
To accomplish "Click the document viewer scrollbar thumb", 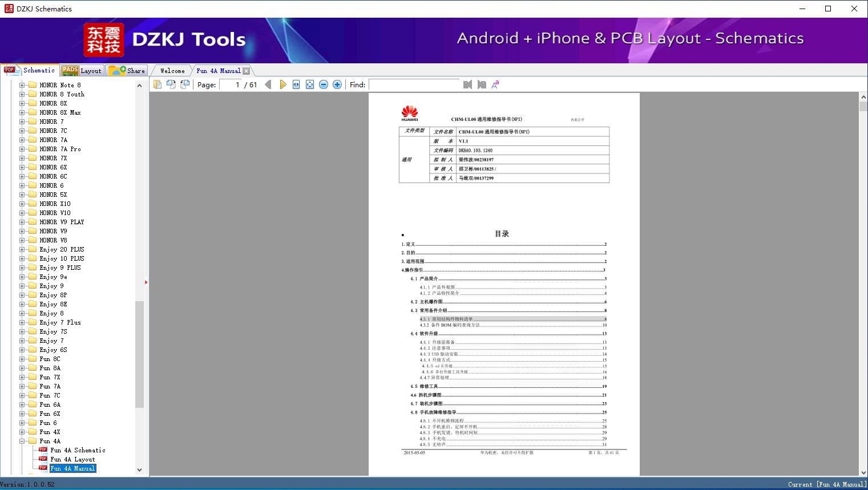I will point(863,107).
